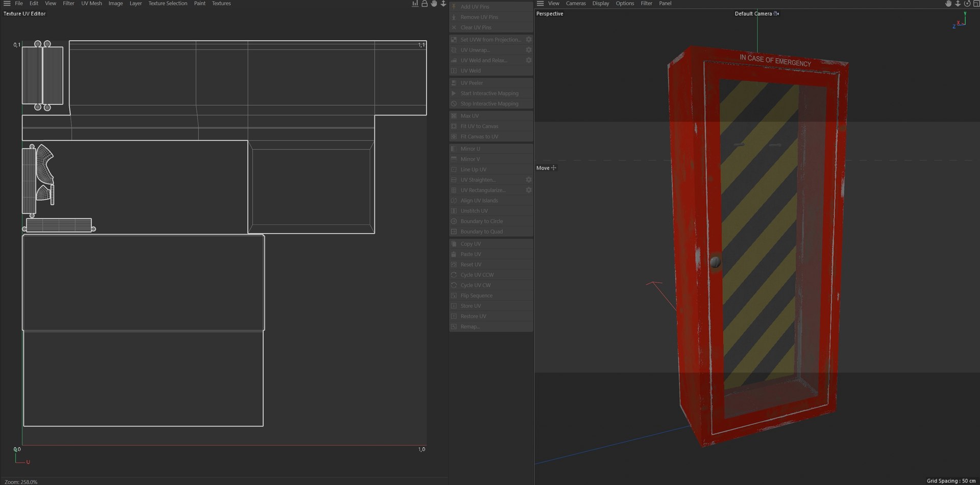
Task: Open UV Unwrap settings gear
Action: (529, 50)
